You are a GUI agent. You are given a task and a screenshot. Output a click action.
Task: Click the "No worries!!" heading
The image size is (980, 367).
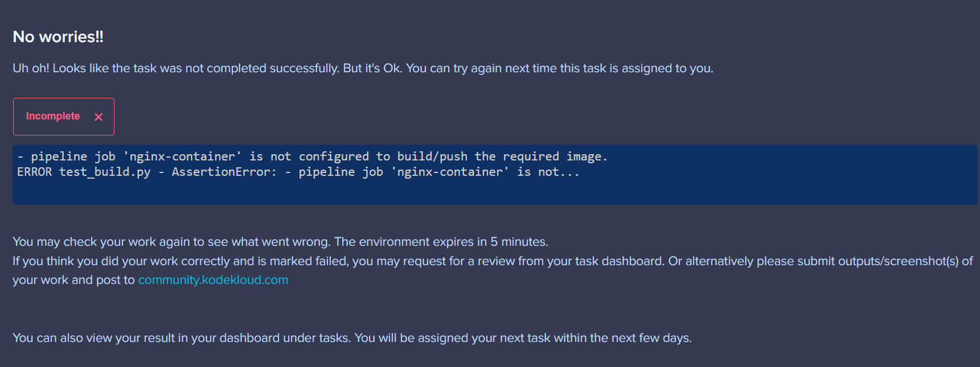[x=58, y=37]
